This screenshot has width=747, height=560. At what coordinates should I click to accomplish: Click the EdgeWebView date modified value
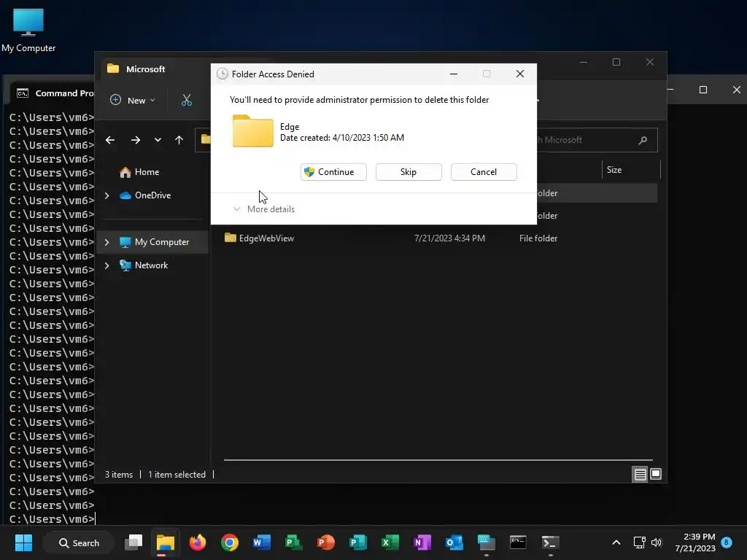click(449, 238)
